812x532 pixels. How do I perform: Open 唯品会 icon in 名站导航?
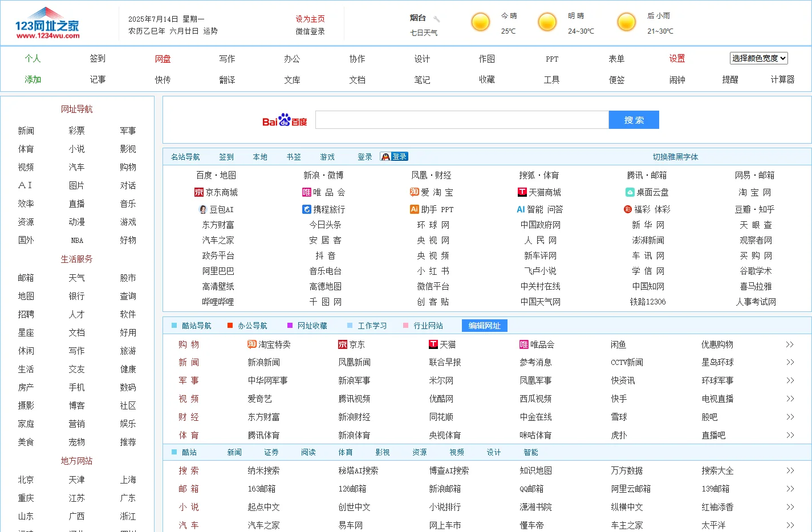click(x=307, y=192)
